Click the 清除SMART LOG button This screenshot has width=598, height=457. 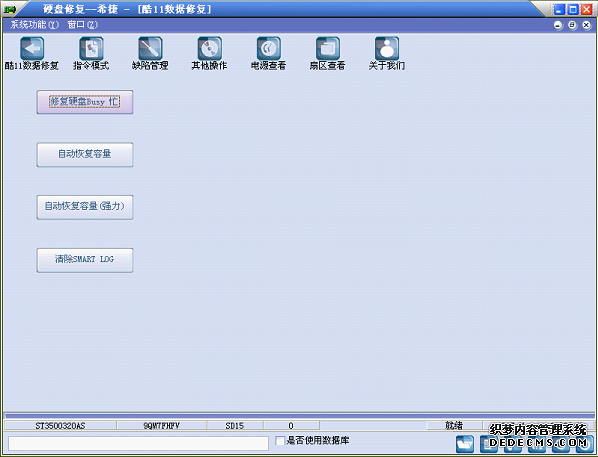(x=85, y=260)
